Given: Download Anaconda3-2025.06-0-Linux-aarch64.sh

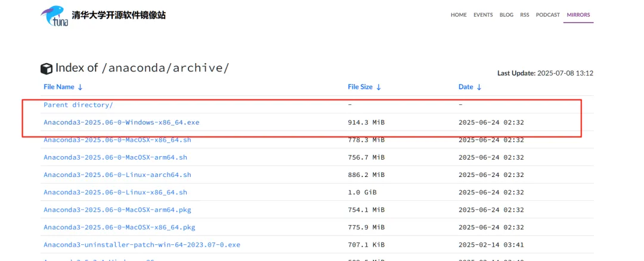Looking at the screenshot, I should (x=117, y=175).
